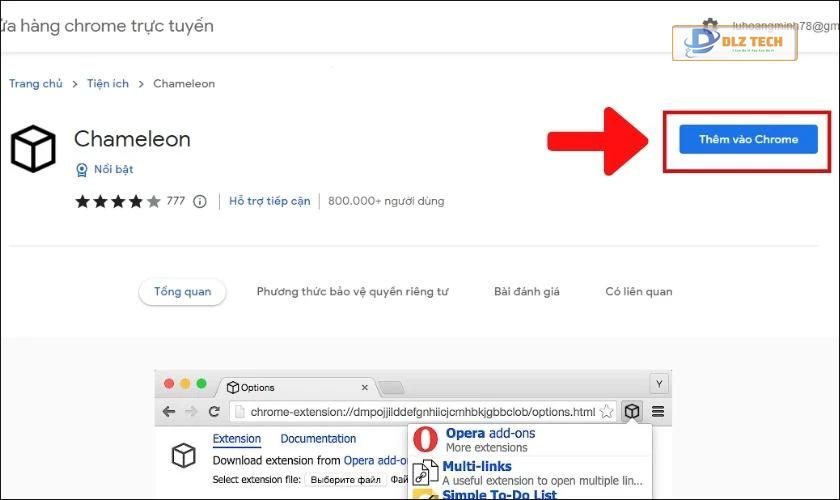Click the preview browser address bar URL
Viewport: 840px width, 500px height.
point(423,412)
